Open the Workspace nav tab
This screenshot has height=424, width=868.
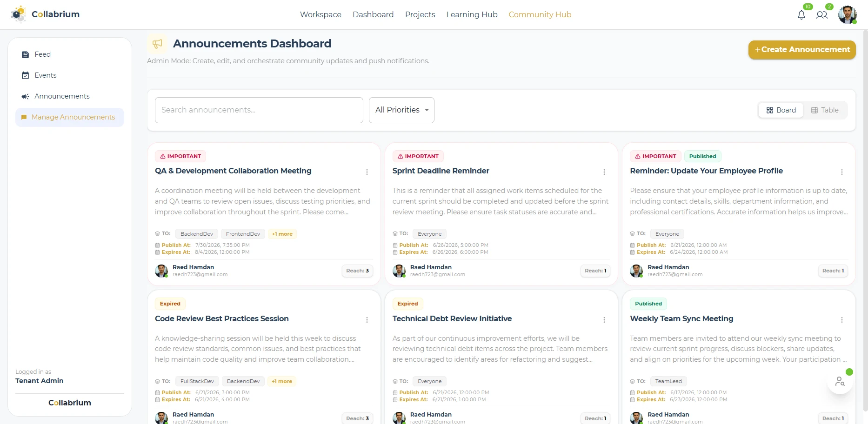(x=320, y=14)
